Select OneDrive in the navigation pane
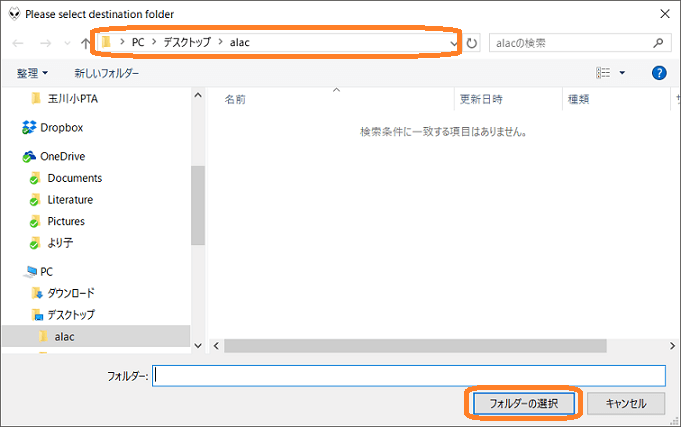The height and width of the screenshot is (427, 681). click(63, 156)
